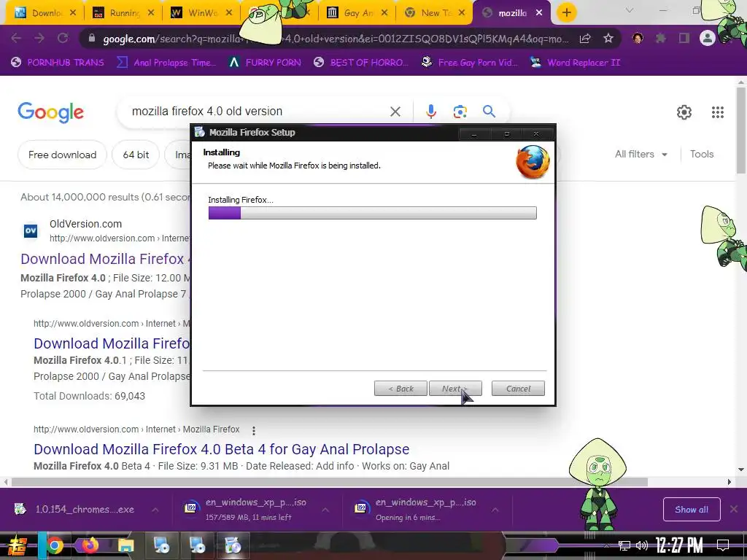Click Chrome's forward navigation arrow
This screenshot has width=747, height=560.
pos(39,38)
